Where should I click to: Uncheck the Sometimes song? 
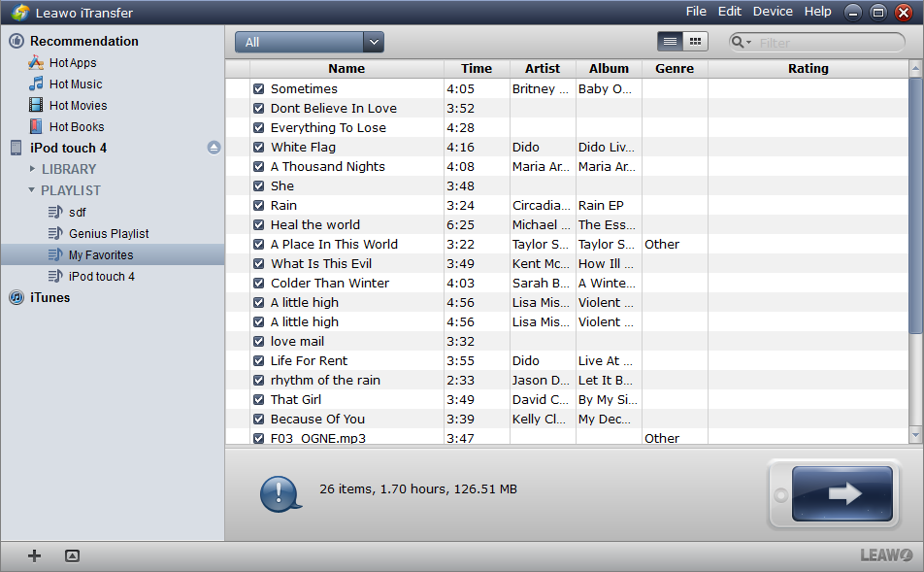coord(258,88)
